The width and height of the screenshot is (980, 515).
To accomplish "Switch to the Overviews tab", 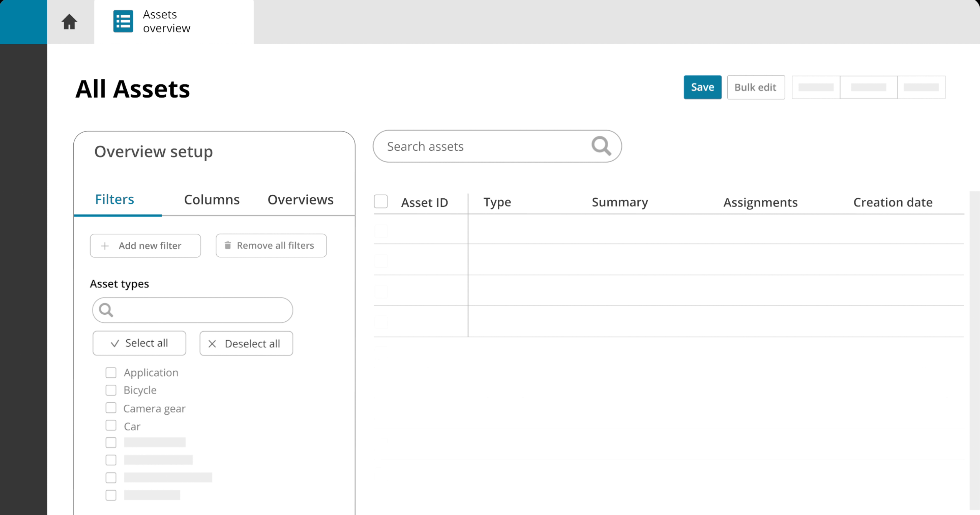I will [x=300, y=199].
